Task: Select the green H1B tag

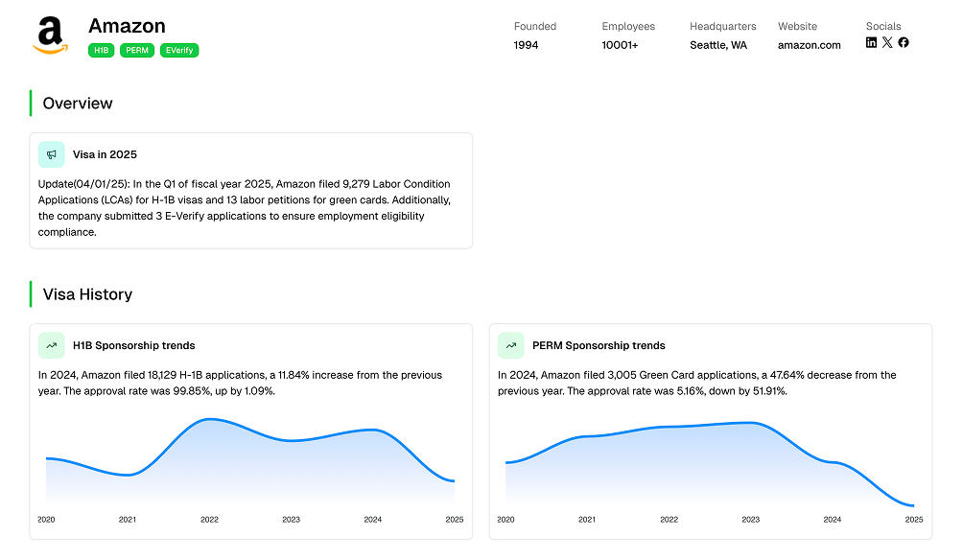Action: tap(101, 50)
